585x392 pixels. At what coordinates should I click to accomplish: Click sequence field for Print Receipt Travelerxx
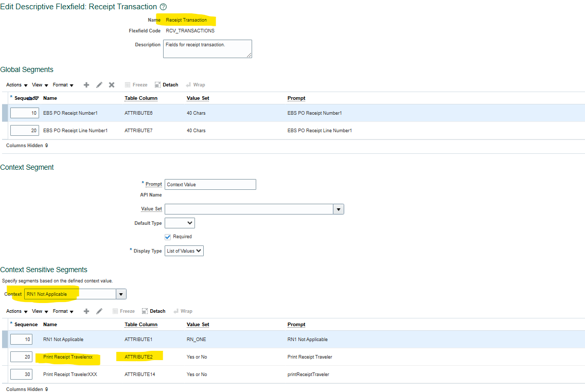tap(21, 357)
